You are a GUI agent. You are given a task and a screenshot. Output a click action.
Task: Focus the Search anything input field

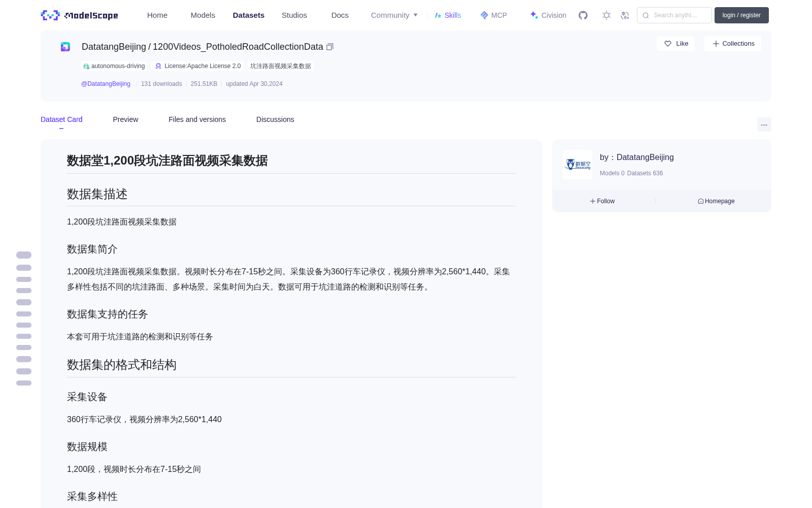tap(674, 15)
